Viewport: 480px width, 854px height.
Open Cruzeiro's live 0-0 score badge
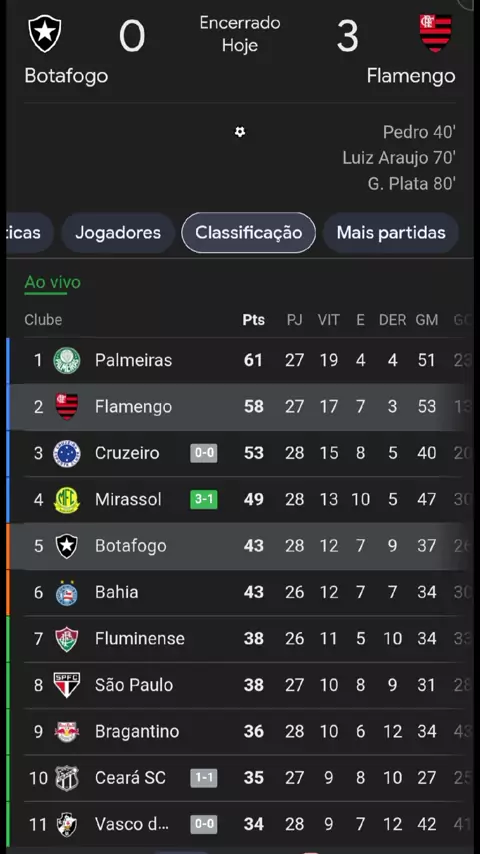point(204,453)
